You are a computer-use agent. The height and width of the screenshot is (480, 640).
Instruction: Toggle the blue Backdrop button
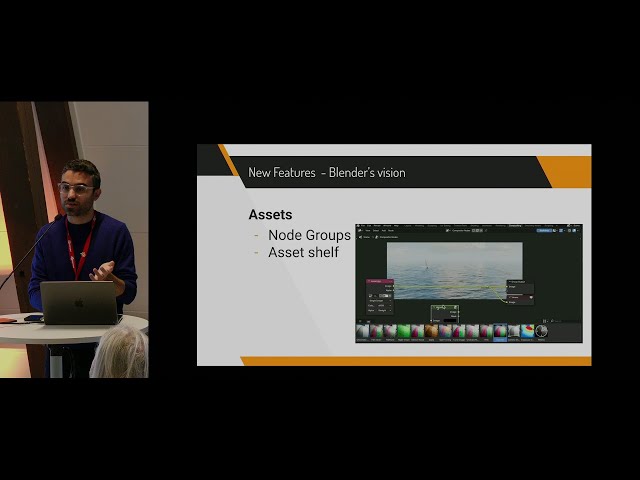point(544,231)
